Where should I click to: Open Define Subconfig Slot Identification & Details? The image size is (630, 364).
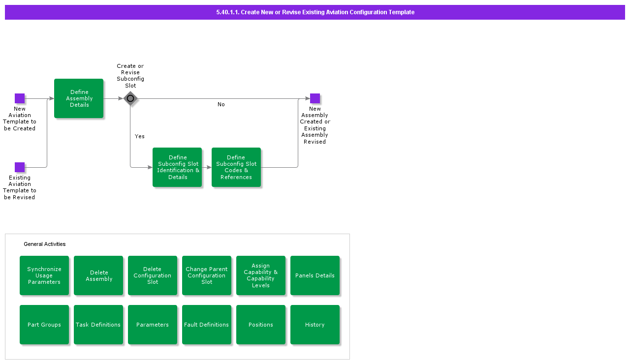pyautogui.click(x=177, y=167)
